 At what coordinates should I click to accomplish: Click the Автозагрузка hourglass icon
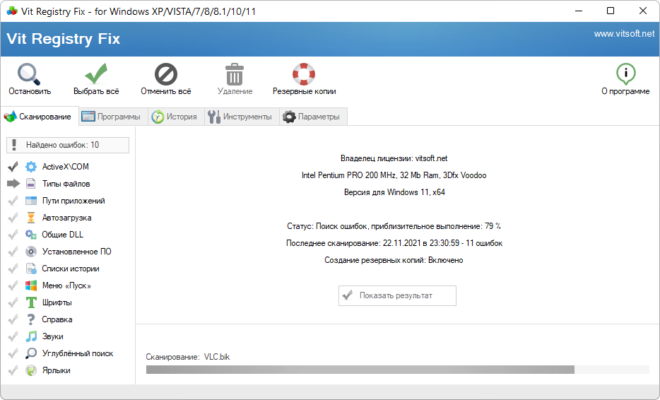31,218
